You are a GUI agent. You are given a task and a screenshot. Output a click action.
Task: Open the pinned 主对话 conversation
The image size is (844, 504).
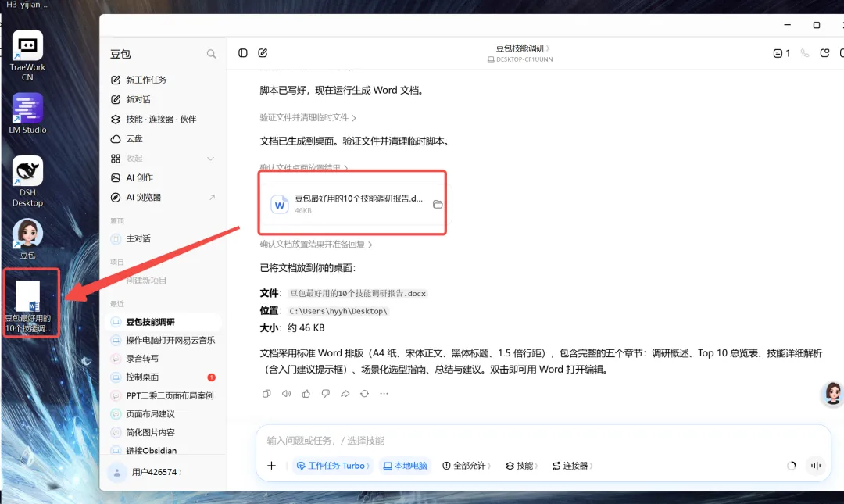pos(163,238)
